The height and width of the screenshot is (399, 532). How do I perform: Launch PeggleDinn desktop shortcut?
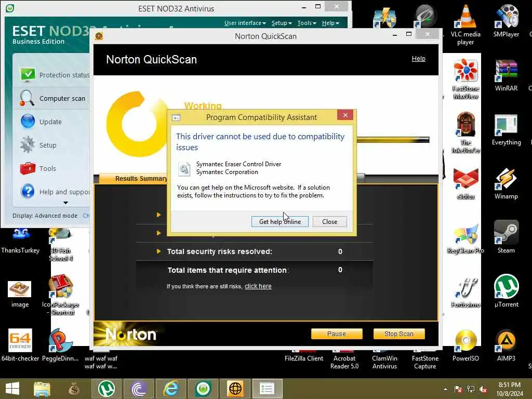click(x=60, y=345)
